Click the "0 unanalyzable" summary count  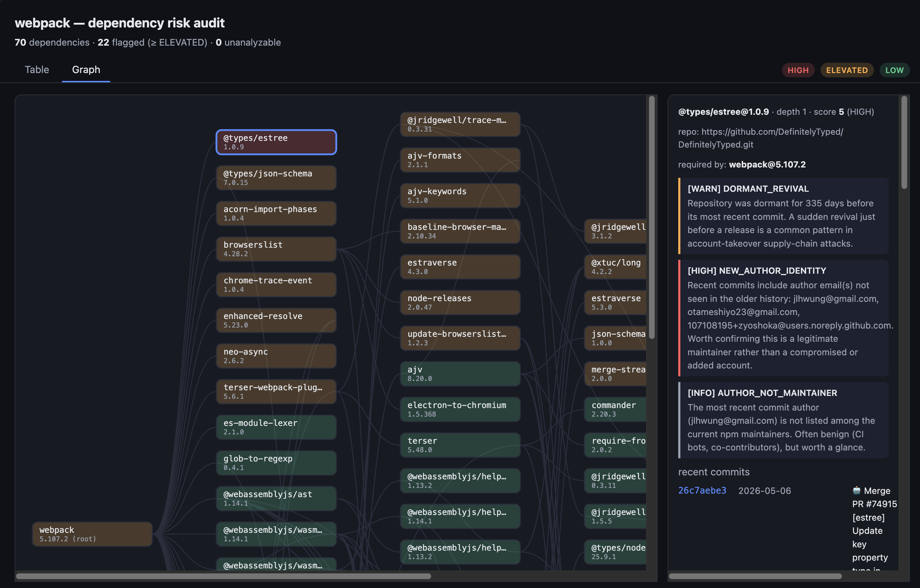tap(248, 42)
